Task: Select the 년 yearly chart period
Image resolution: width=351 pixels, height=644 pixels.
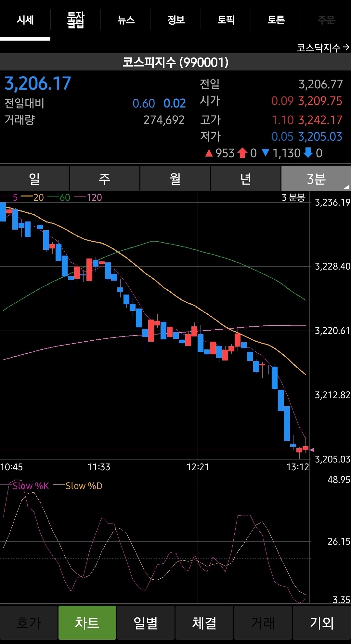Action: 245,178
